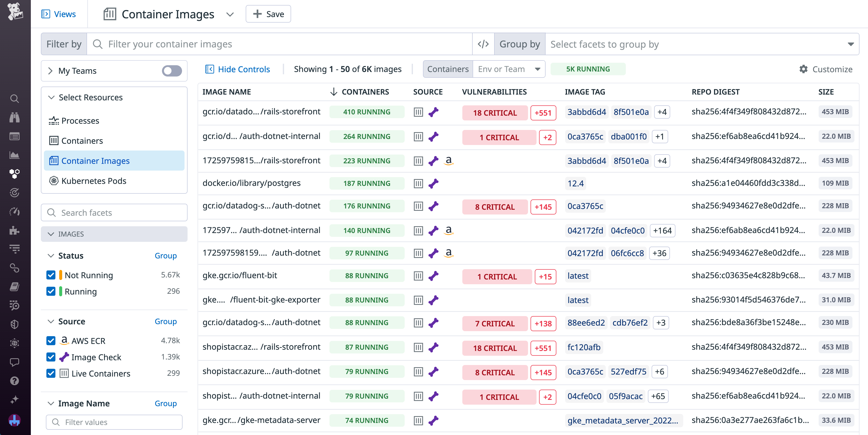868x435 pixels.
Task: Switch to the Kubernetes Pods resource
Action: tap(94, 181)
